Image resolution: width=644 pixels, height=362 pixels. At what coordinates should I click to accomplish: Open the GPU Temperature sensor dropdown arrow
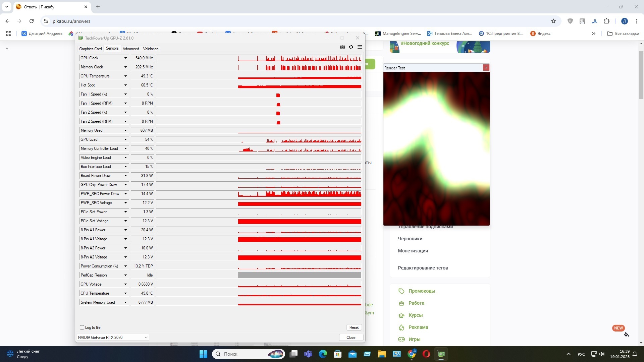[x=125, y=76]
